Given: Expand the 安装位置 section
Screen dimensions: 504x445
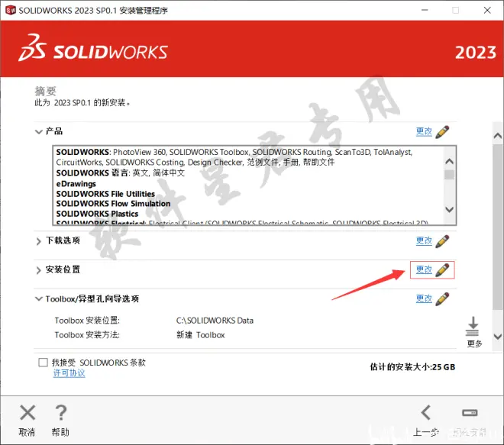Looking at the screenshot, I should 39,270.
